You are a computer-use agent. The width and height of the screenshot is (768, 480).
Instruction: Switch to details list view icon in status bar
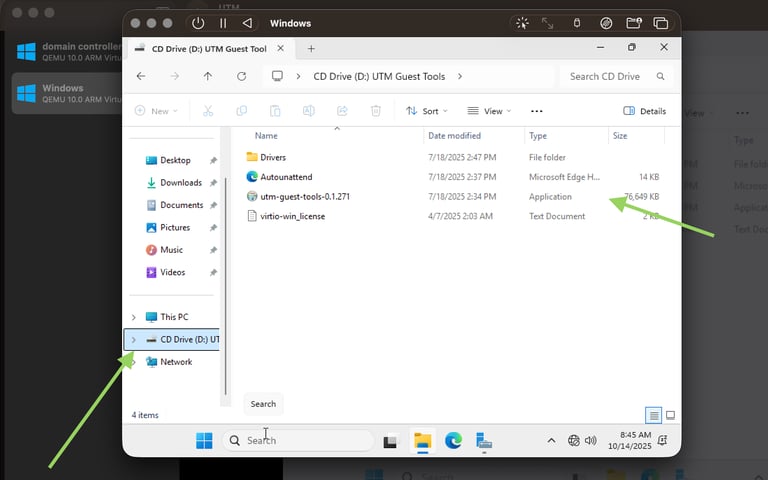point(653,415)
